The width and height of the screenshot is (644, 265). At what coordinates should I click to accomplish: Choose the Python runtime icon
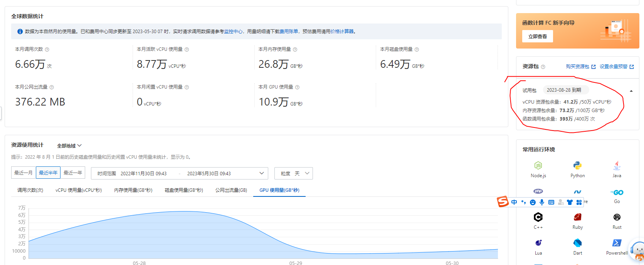coord(577,166)
